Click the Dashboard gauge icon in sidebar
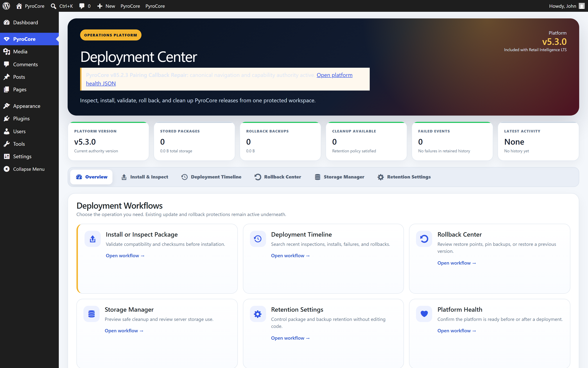 (7, 22)
